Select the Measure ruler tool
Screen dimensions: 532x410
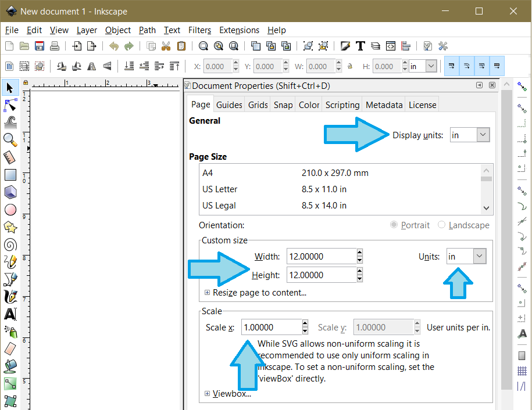[x=10, y=157]
